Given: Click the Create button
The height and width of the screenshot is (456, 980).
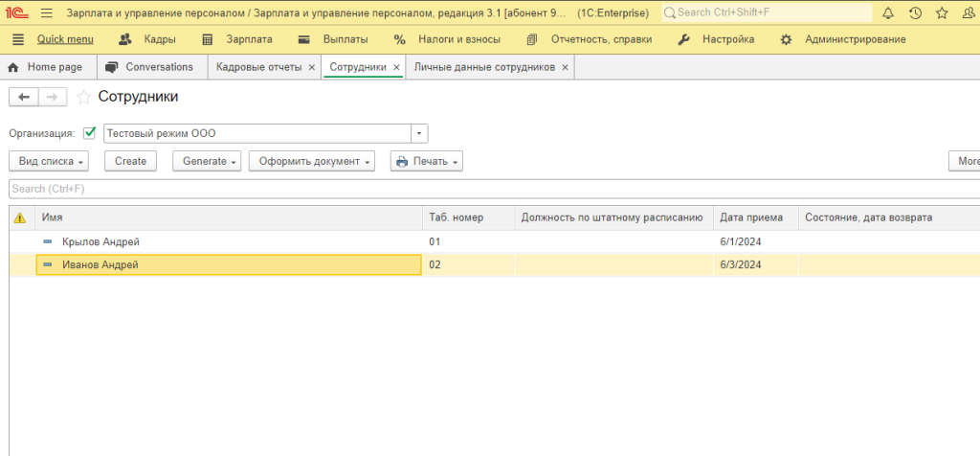Looking at the screenshot, I should click(x=130, y=161).
